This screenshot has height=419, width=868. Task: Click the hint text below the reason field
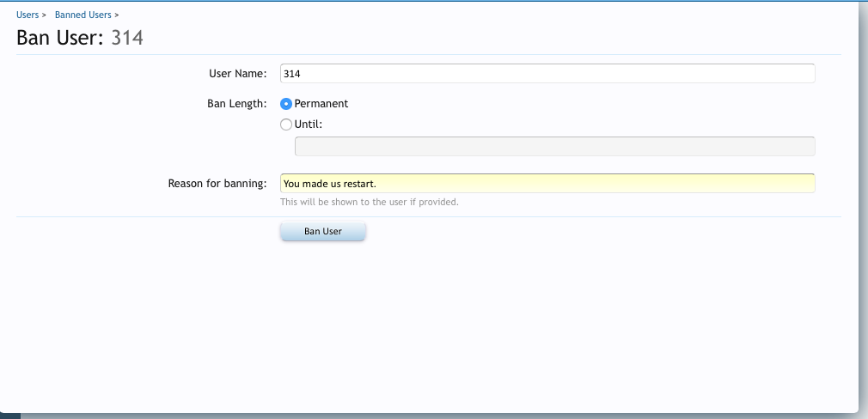(370, 203)
